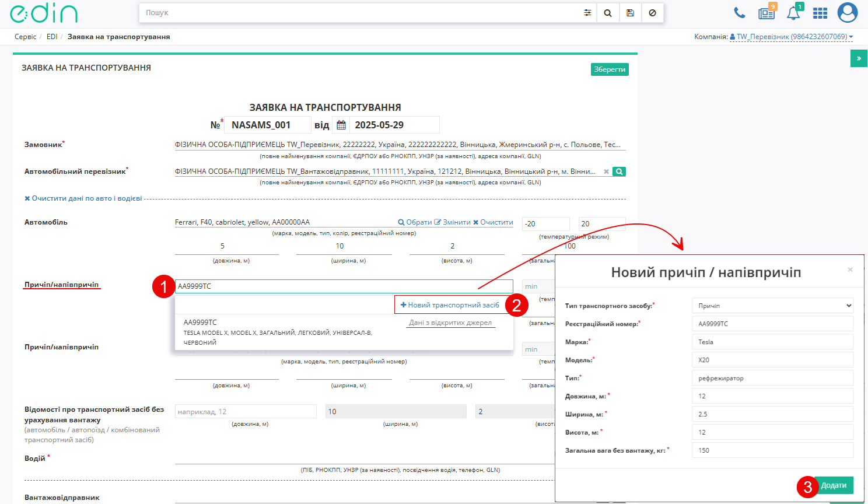Clear search with the ban icon
The width and height of the screenshot is (868, 504).
(652, 13)
